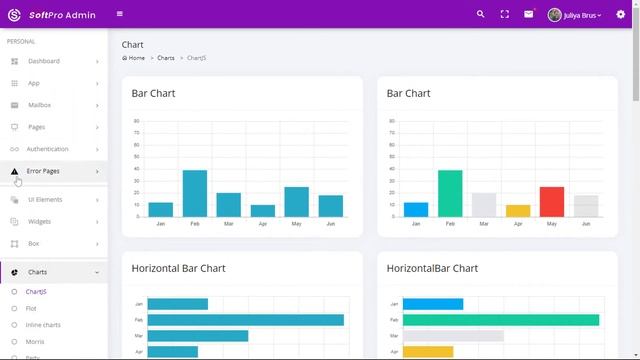Open the search magnifier icon
This screenshot has width=640, height=360.
480,14
